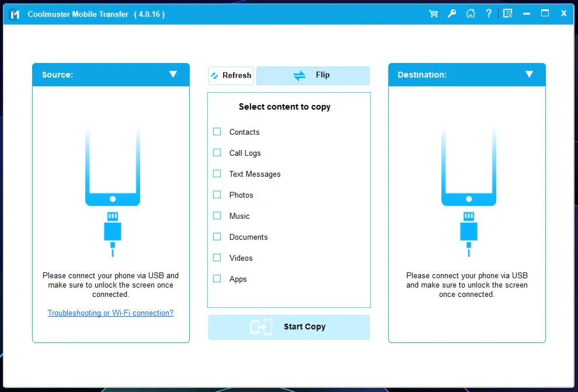Screen dimensions: 578x392
Task: Click the Photos label
Action: (241, 195)
